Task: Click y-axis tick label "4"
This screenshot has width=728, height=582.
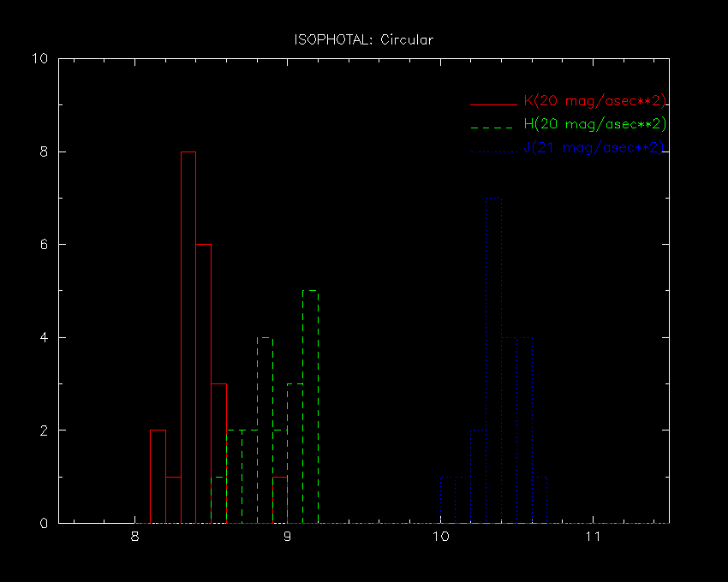Action: click(44, 337)
